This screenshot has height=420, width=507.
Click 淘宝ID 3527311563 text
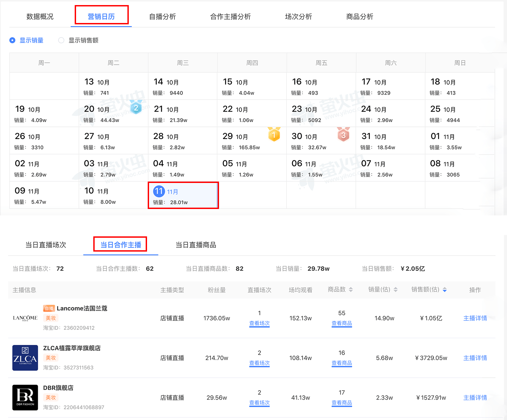click(x=68, y=368)
